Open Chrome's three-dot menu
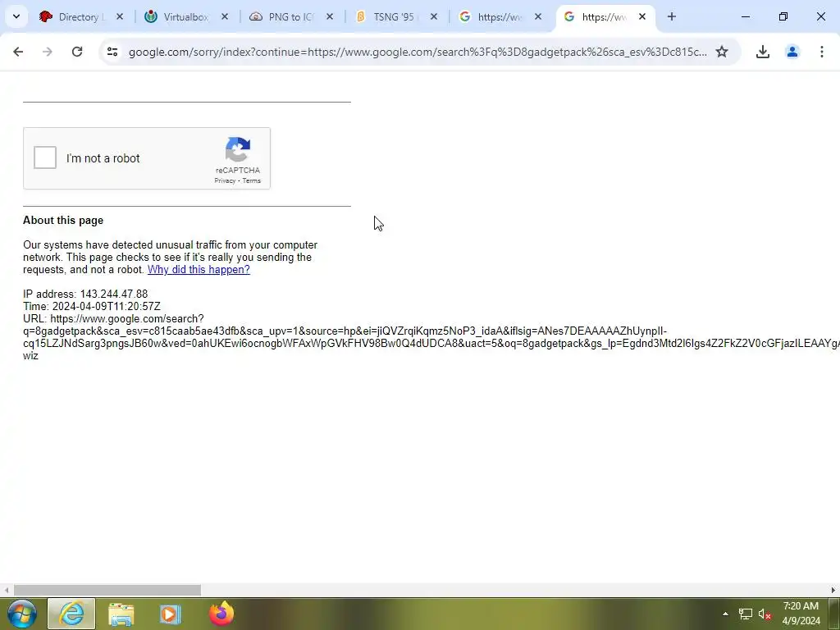This screenshot has height=630, width=840. [822, 52]
